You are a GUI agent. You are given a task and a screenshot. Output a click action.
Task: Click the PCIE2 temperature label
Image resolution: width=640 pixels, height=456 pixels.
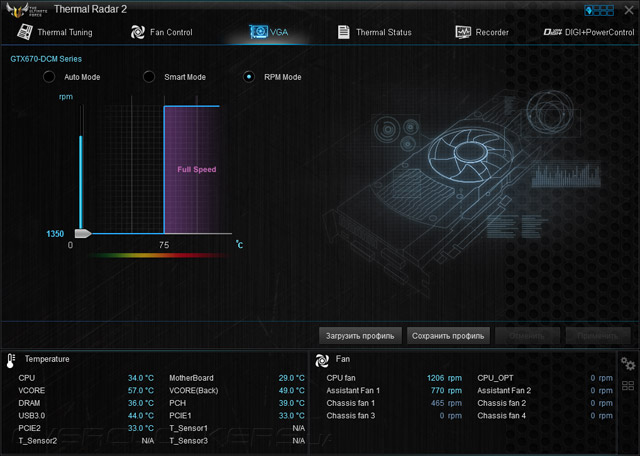coord(29,428)
